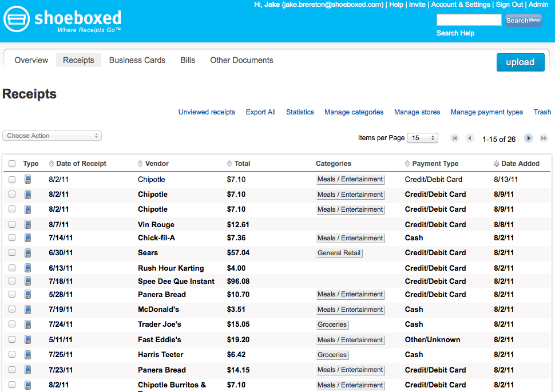
Task: Open the Manage stores link
Action: coord(417,112)
